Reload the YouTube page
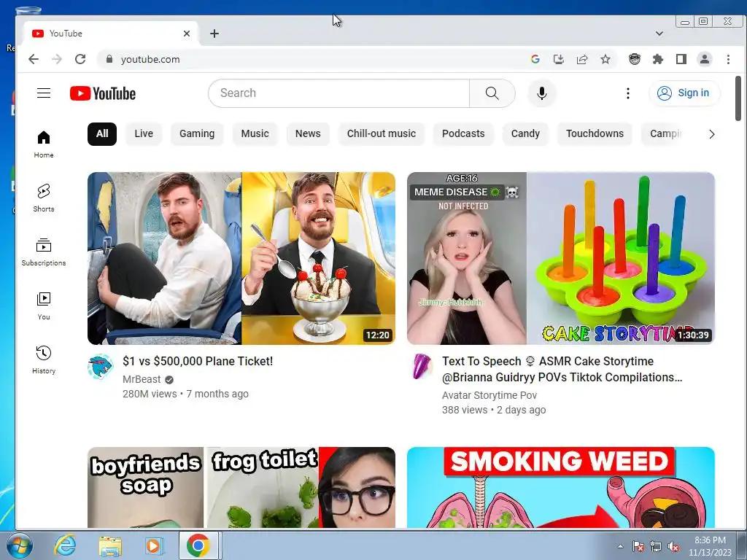This screenshot has height=560, width=747. point(80,59)
